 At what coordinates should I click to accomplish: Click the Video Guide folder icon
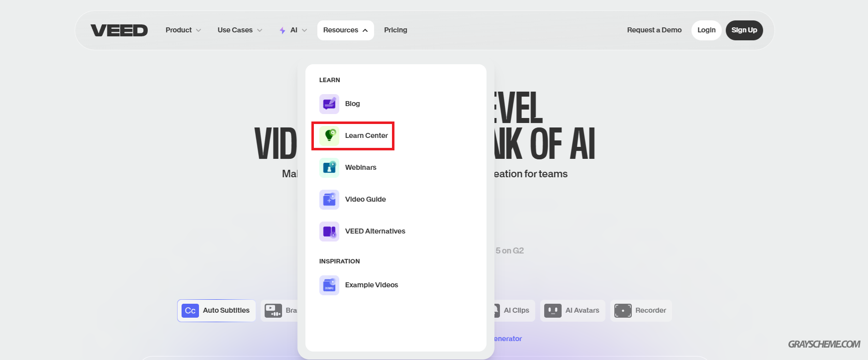[329, 200]
